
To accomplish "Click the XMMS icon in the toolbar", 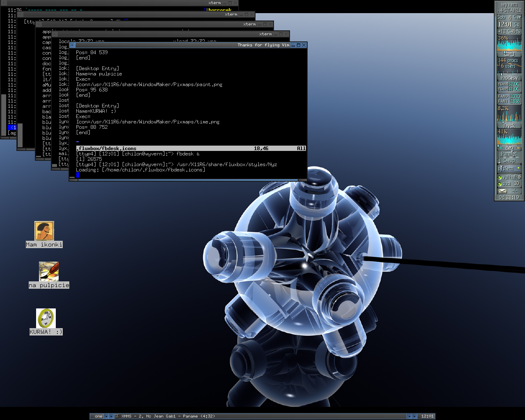I will pyautogui.click(x=117, y=416).
